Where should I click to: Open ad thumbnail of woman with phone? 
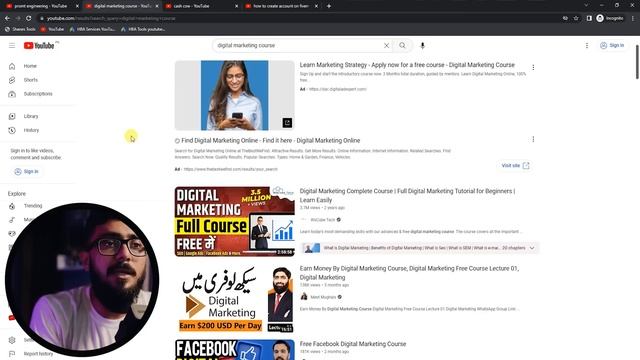click(234, 96)
